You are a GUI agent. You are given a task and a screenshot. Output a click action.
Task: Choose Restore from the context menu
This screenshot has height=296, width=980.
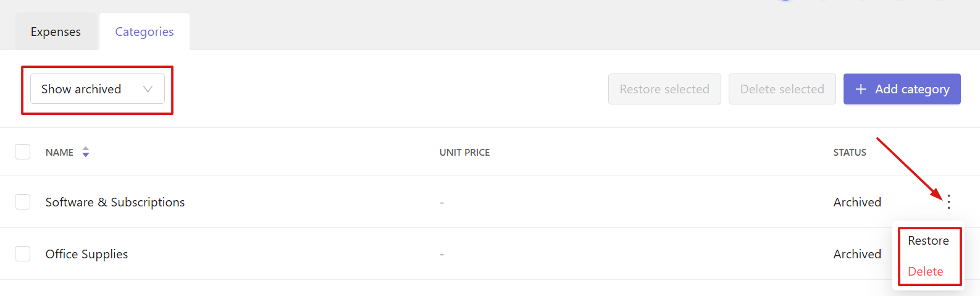928,240
